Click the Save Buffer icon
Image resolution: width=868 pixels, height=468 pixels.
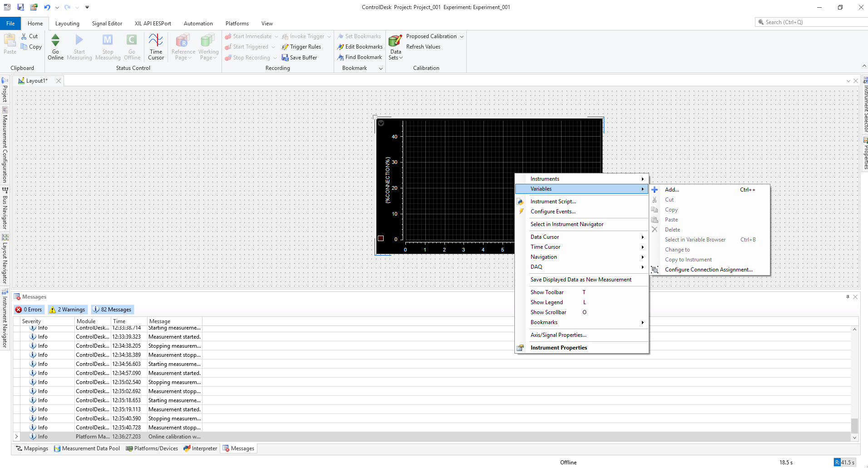coord(285,58)
